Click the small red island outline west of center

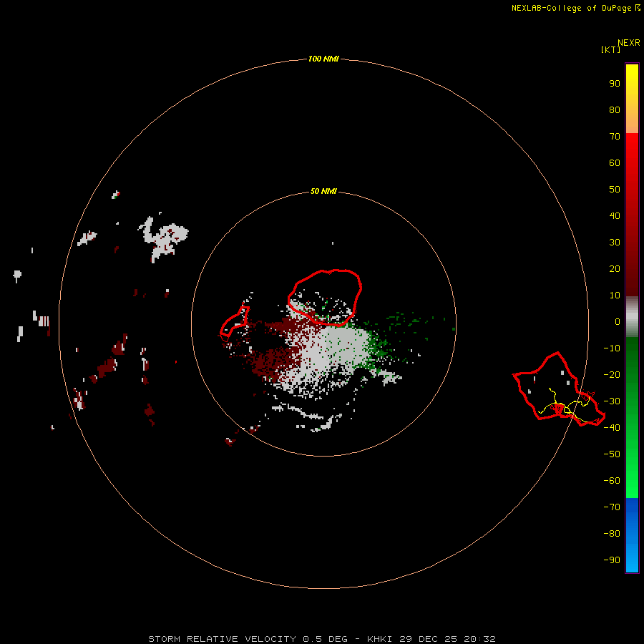tap(235, 323)
